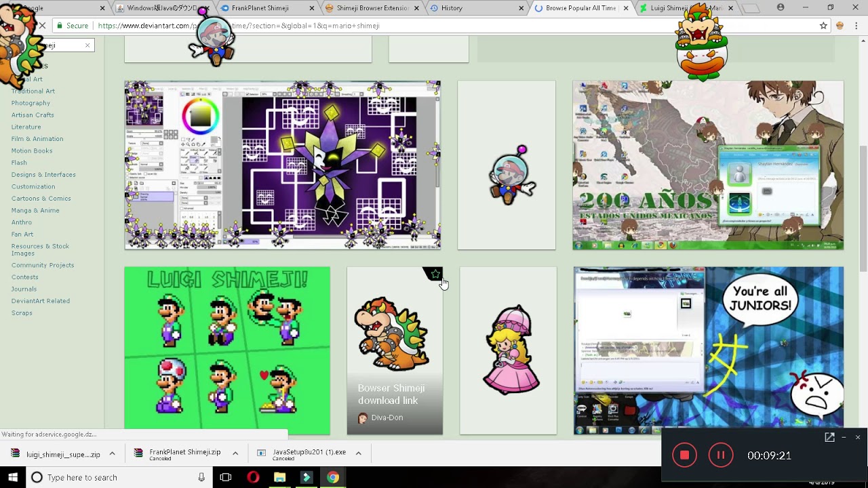Open the Resources & Stock Images category
The height and width of the screenshot is (488, 868).
(40, 249)
